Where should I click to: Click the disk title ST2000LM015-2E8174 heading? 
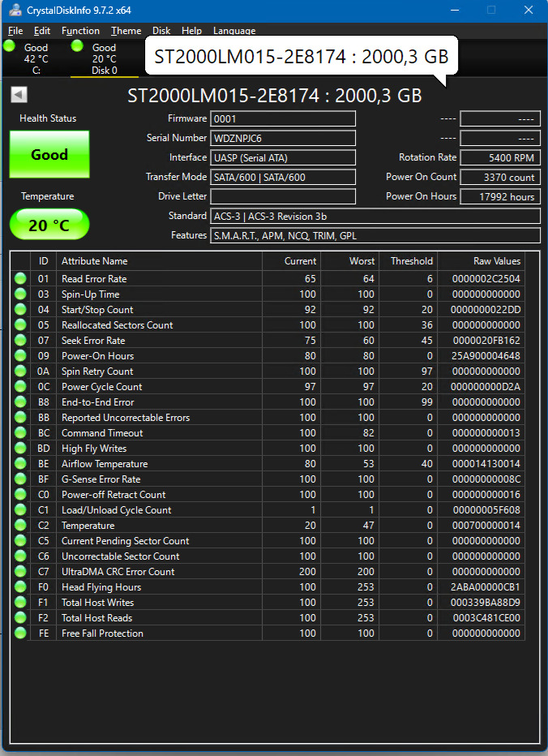coord(275,96)
